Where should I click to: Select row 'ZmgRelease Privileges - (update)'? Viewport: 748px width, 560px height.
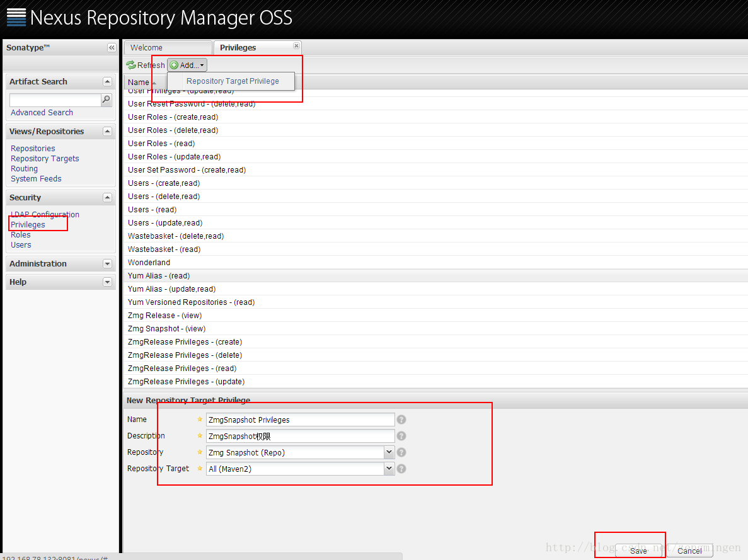point(435,382)
